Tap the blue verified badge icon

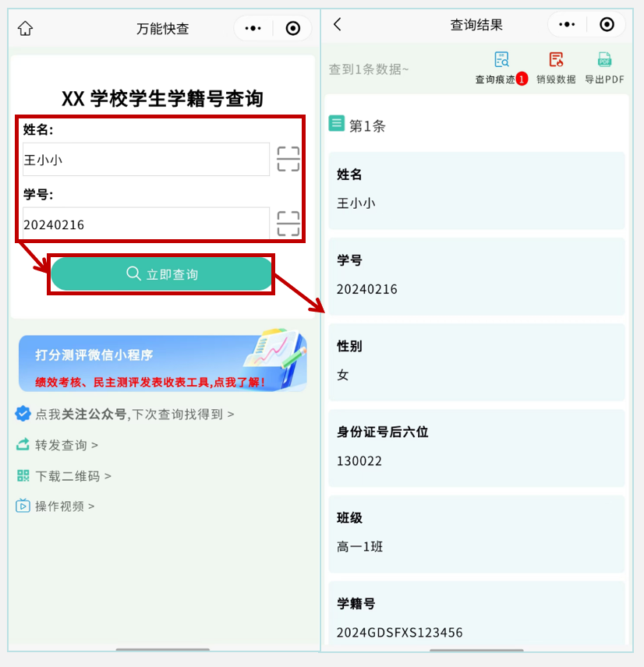pos(23,414)
